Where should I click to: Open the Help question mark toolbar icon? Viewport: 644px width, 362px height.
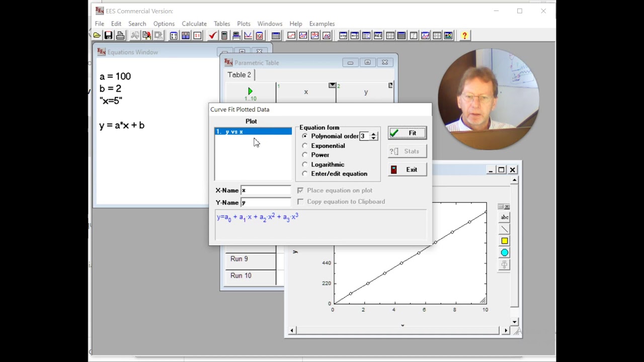coord(464,36)
